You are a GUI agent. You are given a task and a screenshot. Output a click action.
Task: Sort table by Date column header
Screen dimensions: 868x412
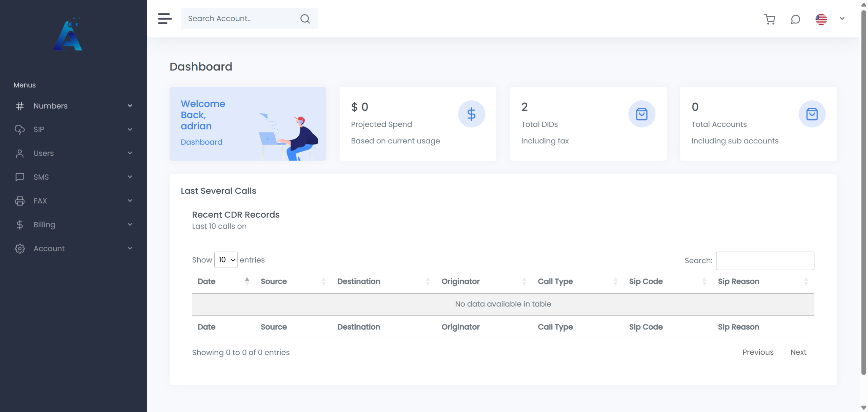click(206, 281)
